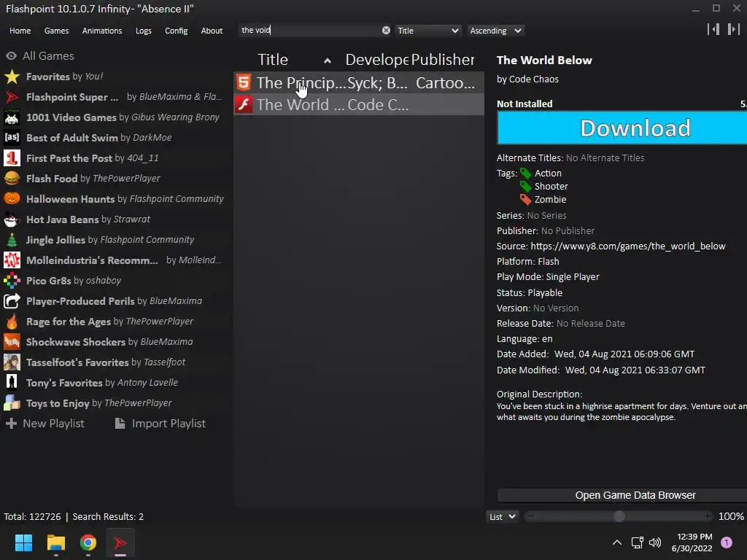
Task: Show hidden system tray icons
Action: [617, 542]
